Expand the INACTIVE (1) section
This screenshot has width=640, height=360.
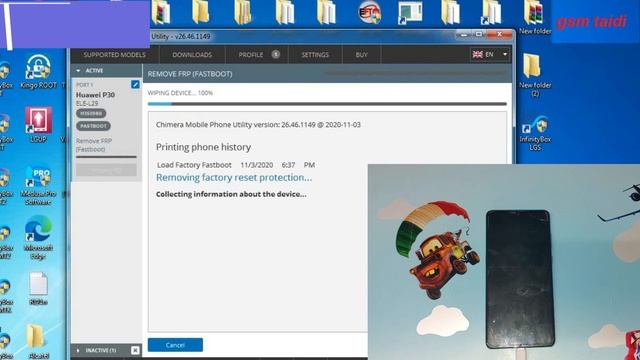(x=78, y=350)
